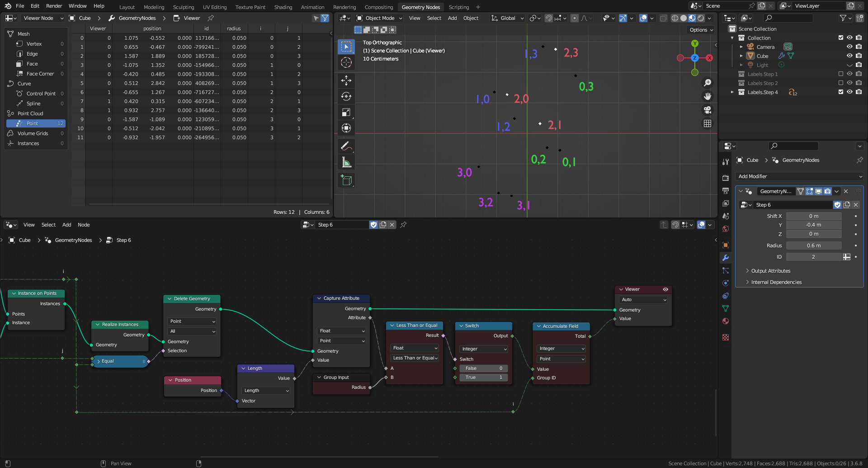The image size is (868, 468).
Task: Click the viewport Select menu button
Action: [x=434, y=18]
